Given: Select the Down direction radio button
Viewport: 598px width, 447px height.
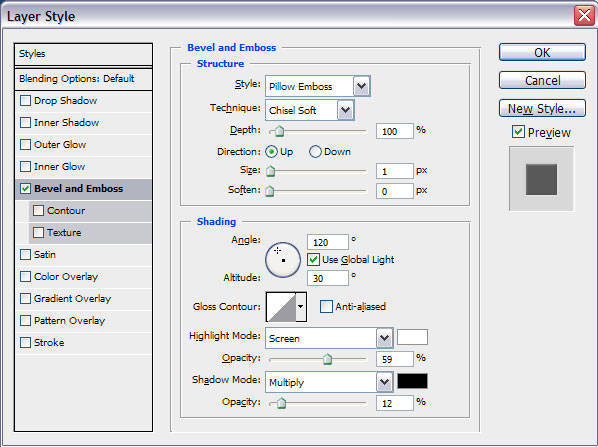Looking at the screenshot, I should (x=315, y=152).
